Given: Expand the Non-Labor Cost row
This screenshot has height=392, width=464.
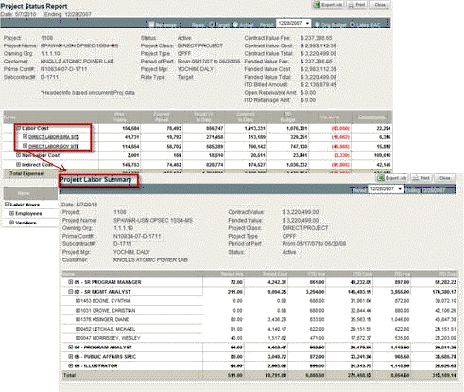Looking at the screenshot, I should pos(19,155).
